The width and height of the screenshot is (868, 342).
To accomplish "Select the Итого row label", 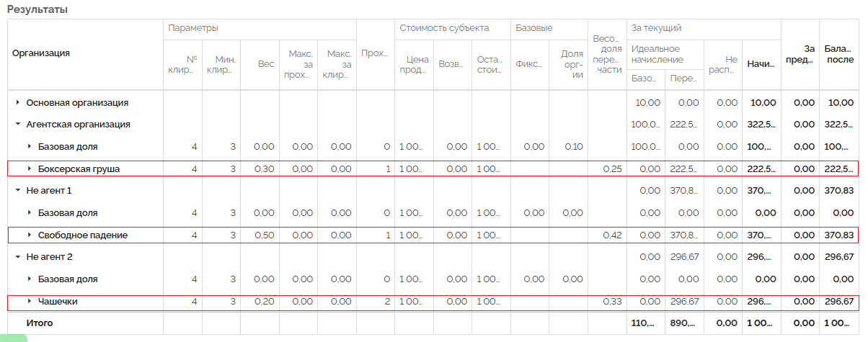I will 40,323.
